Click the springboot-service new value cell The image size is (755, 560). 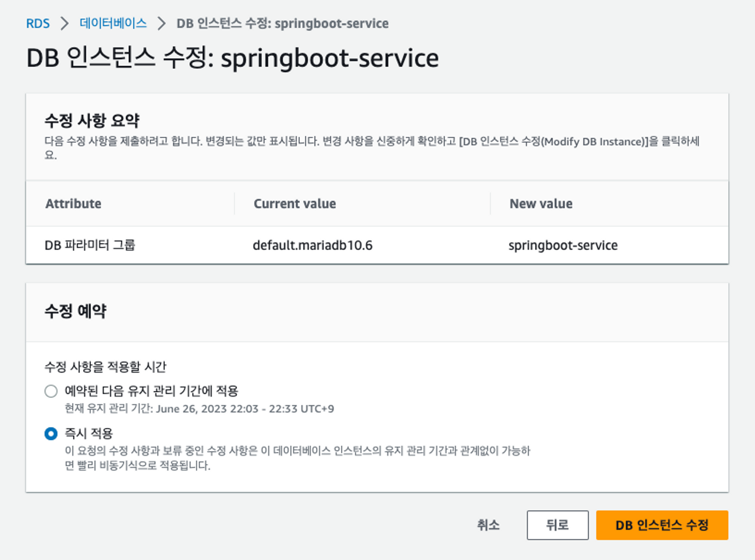click(563, 245)
